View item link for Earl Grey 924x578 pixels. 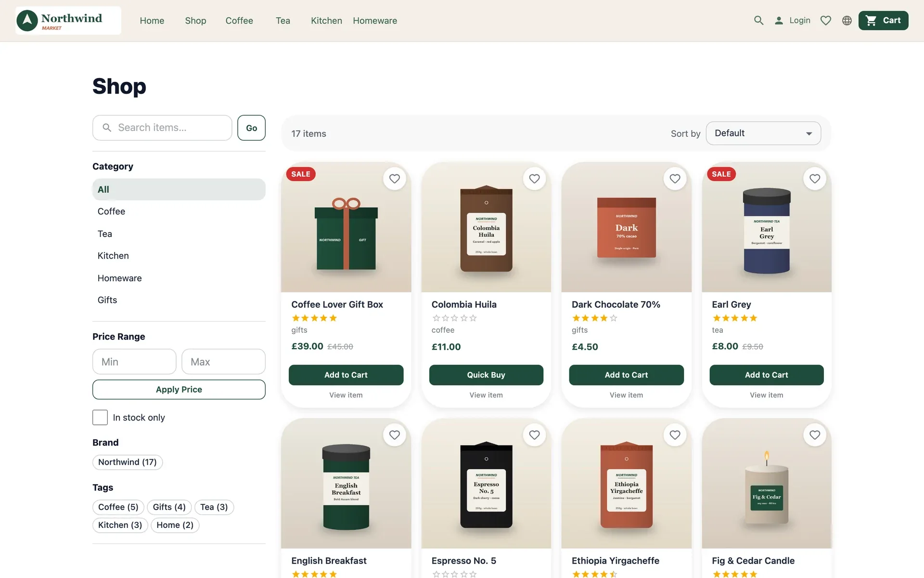pos(767,395)
